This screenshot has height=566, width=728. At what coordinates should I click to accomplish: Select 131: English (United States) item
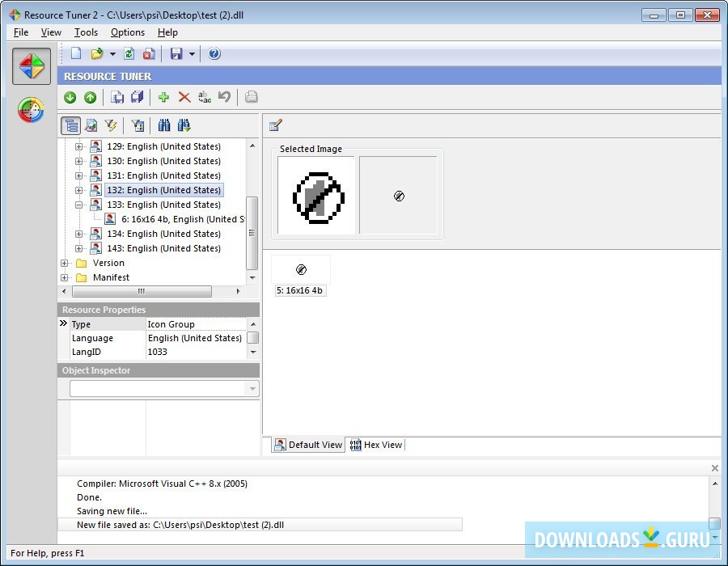pyautogui.click(x=164, y=175)
